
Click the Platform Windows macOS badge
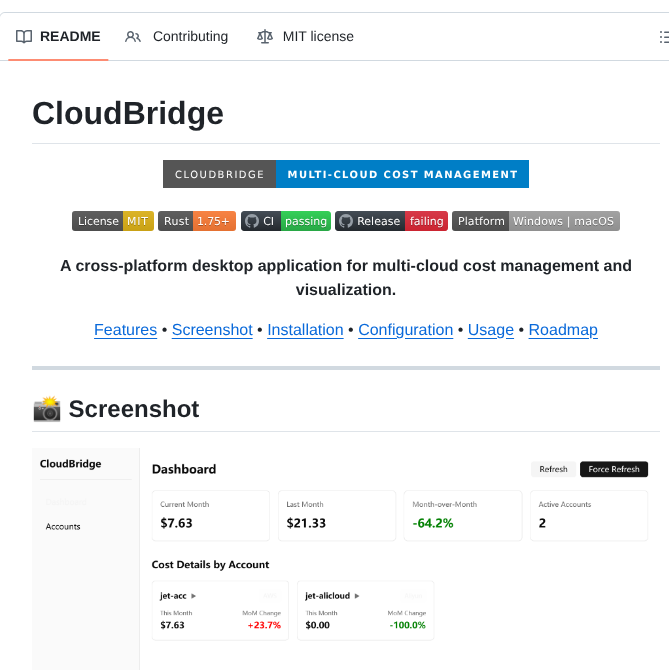pyautogui.click(x=536, y=221)
